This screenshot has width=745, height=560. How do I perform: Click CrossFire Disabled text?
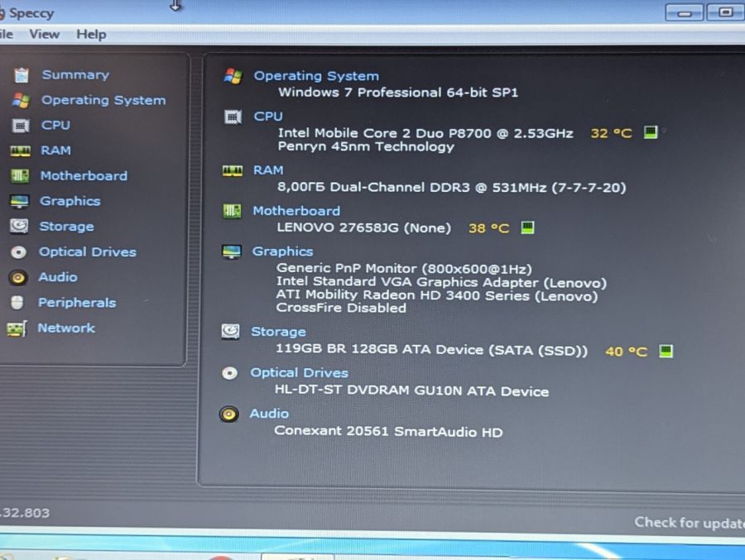[x=341, y=308]
